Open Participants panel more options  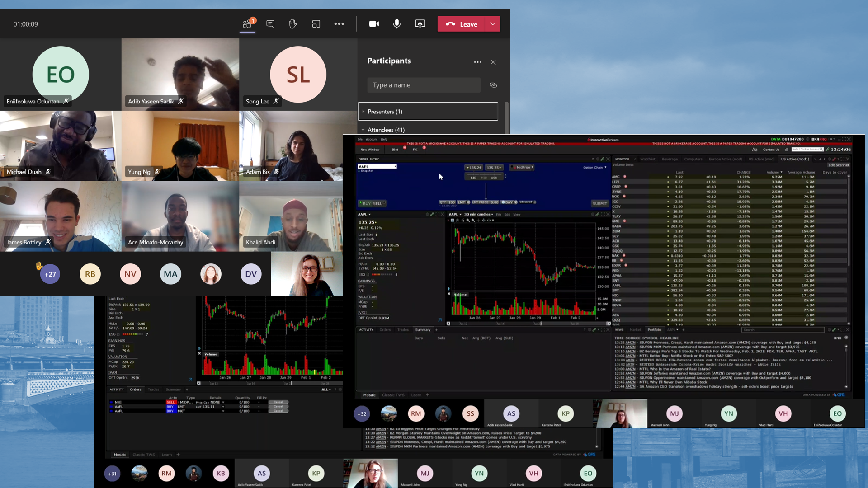477,62
